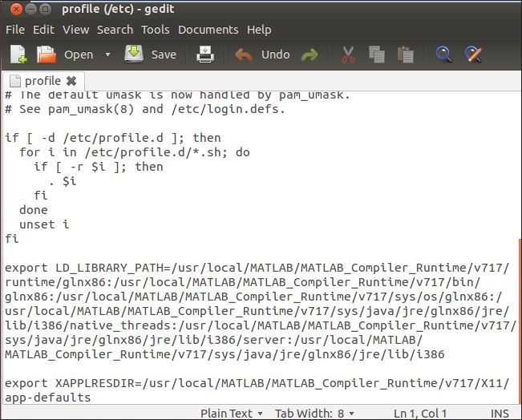Click the Undo arrow icon
Image resolution: width=522 pixels, height=420 pixels.
click(x=244, y=55)
